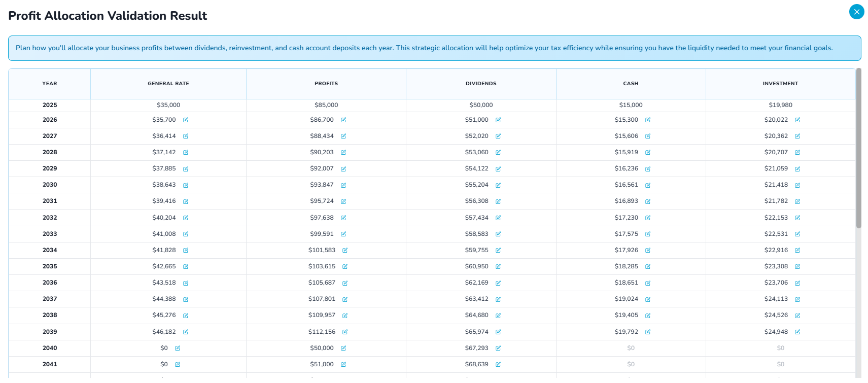The height and width of the screenshot is (383, 868).
Task: Edit 2035 Dividends value $60,950
Action: click(x=498, y=267)
